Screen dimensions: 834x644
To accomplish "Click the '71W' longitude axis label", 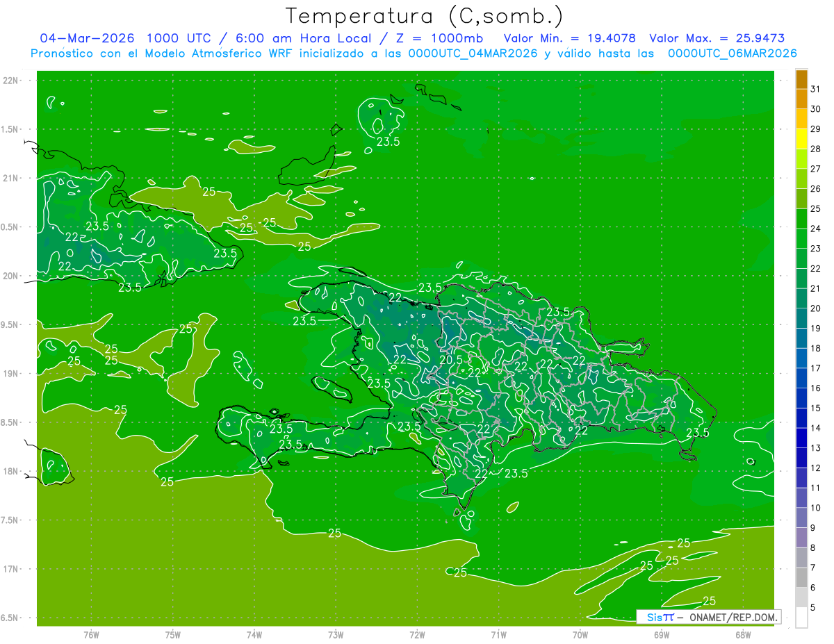I will (x=498, y=635).
